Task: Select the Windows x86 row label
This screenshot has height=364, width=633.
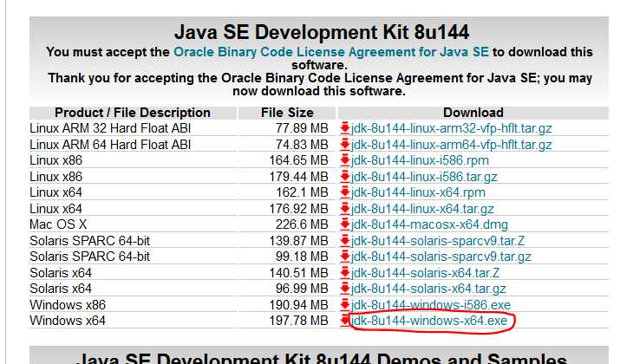Action: point(68,305)
